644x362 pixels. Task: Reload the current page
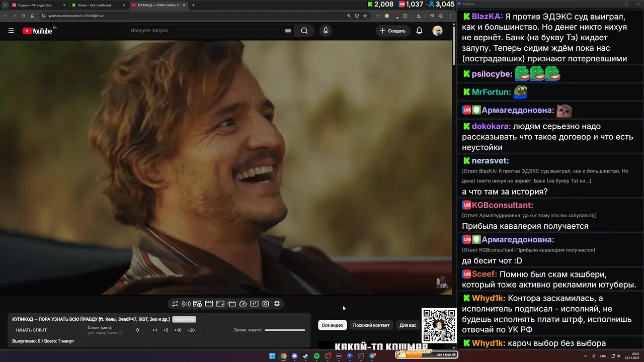(23, 16)
